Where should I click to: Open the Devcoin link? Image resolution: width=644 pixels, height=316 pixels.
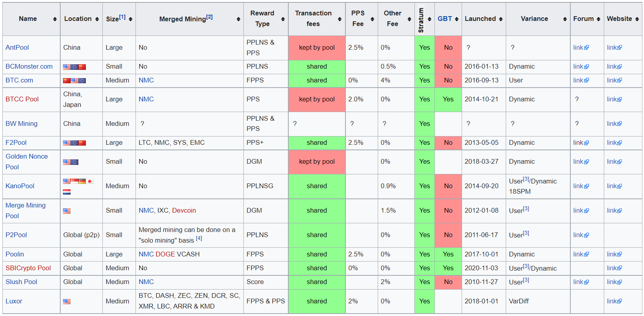184,210
